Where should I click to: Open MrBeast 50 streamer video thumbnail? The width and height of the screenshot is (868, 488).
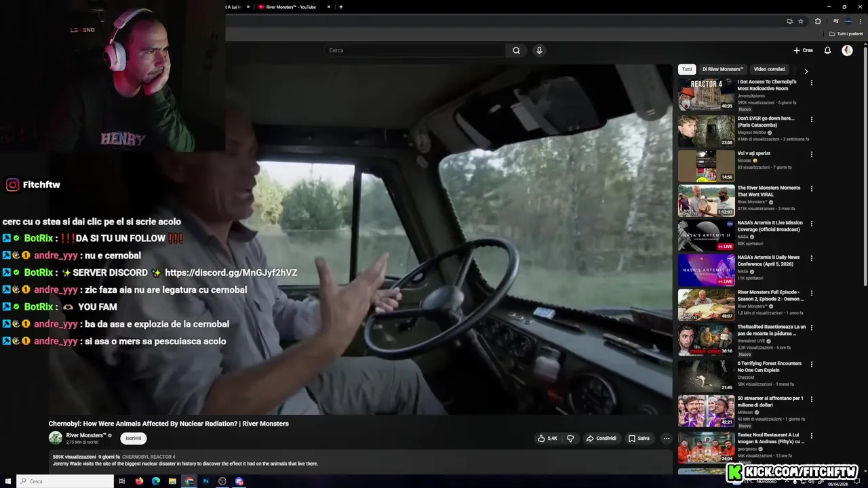click(706, 409)
